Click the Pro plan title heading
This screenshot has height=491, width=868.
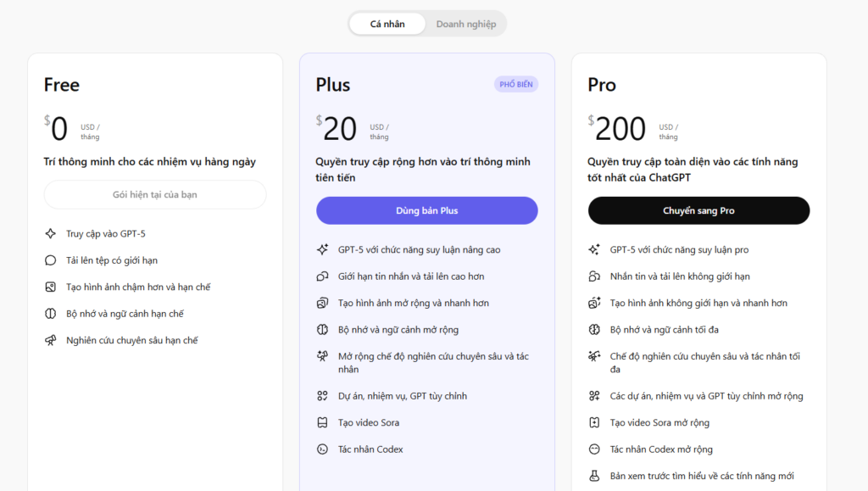click(x=602, y=85)
